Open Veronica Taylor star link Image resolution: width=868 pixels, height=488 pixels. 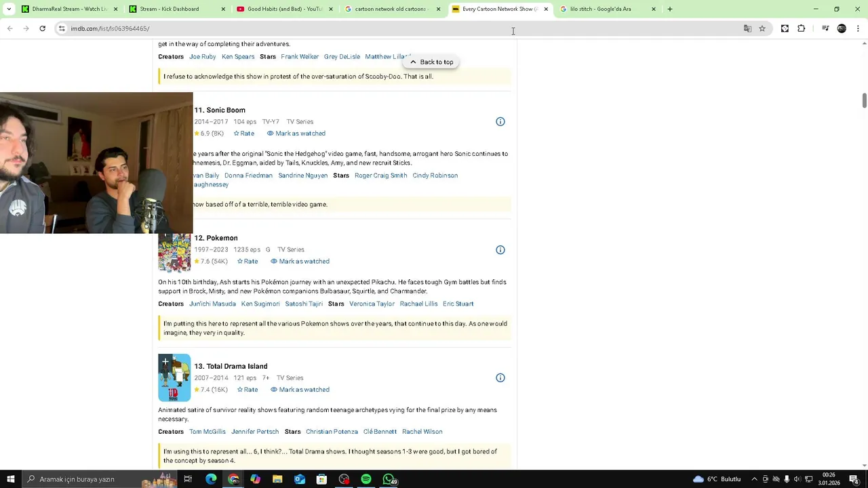point(372,304)
